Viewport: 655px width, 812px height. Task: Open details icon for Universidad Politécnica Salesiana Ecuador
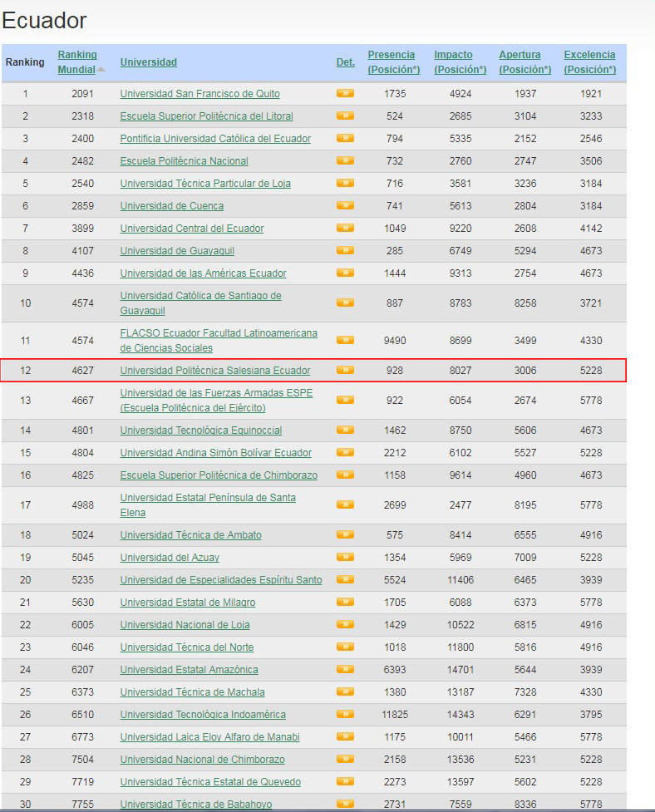pyautogui.click(x=345, y=370)
